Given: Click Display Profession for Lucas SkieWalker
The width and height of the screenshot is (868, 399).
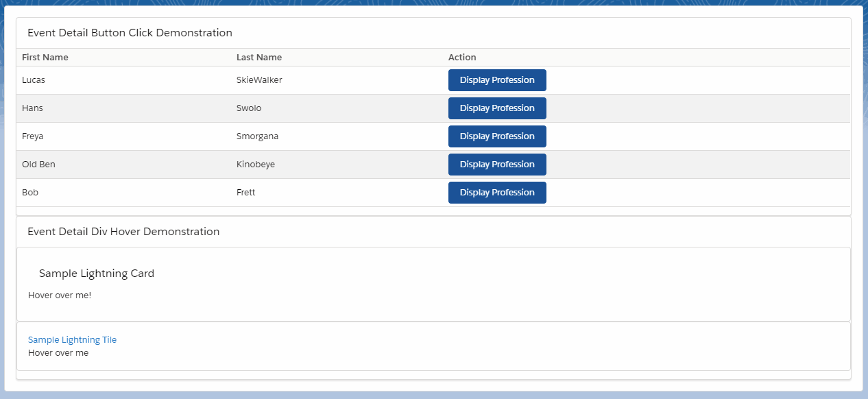Looking at the screenshot, I should 497,80.
